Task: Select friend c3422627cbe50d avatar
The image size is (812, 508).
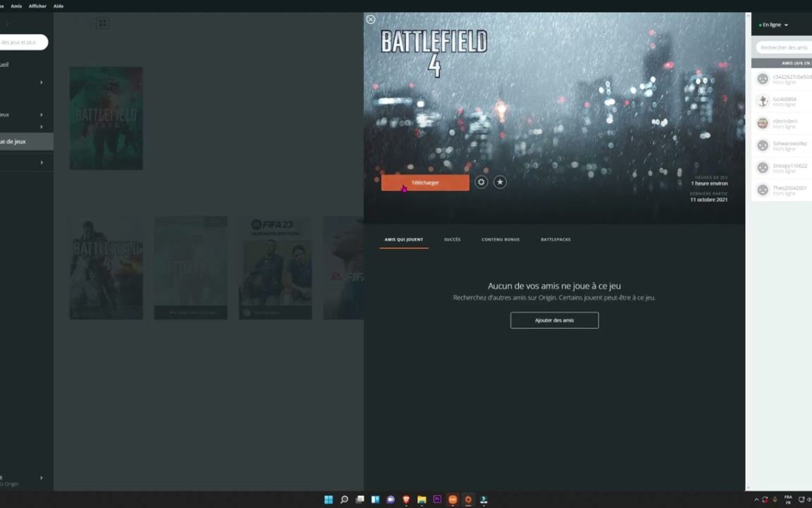Action: point(762,79)
